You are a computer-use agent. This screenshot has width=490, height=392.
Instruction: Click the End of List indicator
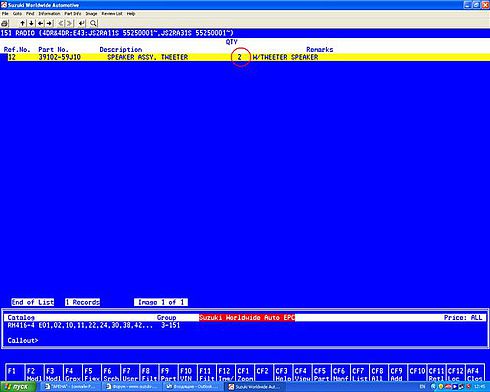tap(32, 302)
